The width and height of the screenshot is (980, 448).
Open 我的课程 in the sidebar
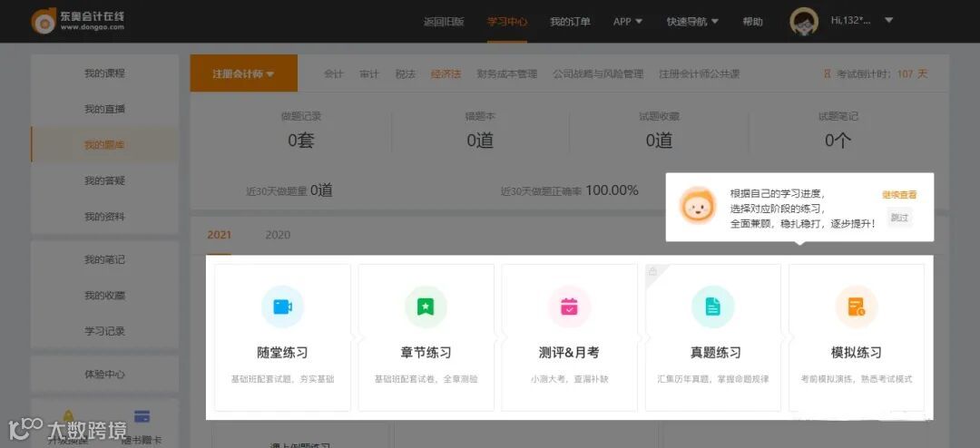(104, 73)
